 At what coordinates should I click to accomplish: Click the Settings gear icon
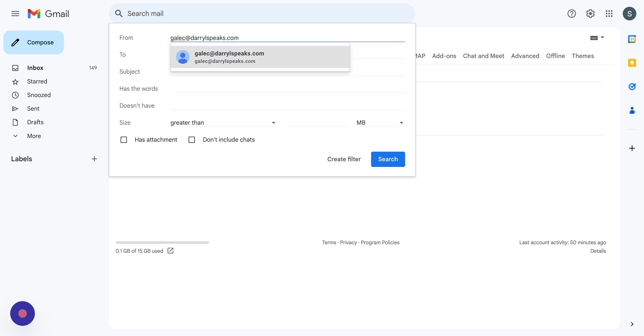[x=590, y=14]
